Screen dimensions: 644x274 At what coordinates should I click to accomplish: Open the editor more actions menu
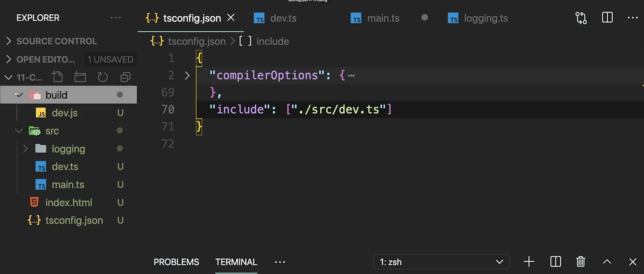(x=632, y=18)
